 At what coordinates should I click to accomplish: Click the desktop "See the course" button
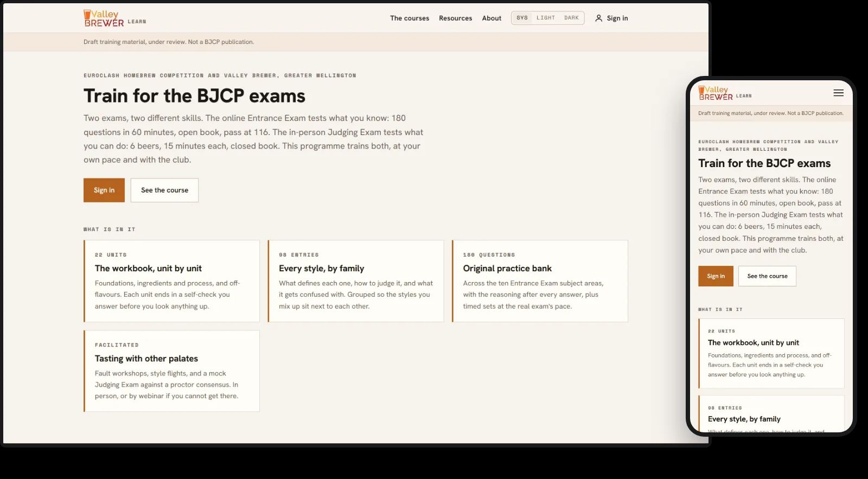coord(164,190)
